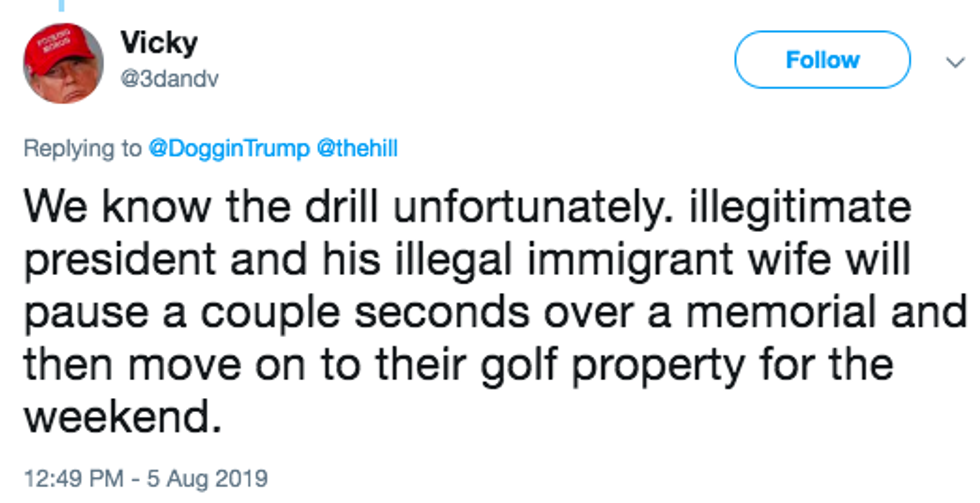This screenshot has width=980, height=503.
Task: Click Vicky's profile avatar picture
Action: coord(63,63)
